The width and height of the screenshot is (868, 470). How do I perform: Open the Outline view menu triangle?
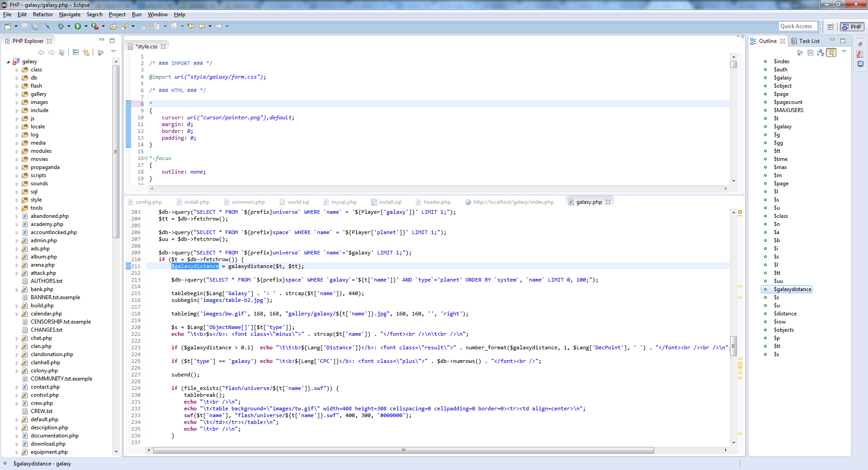click(844, 52)
